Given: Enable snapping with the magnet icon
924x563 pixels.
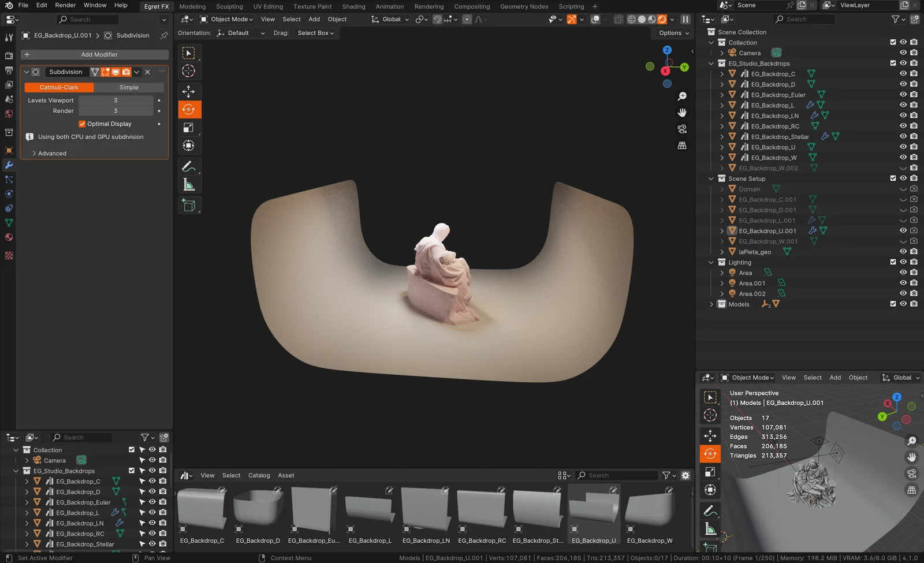Looking at the screenshot, I should click(x=437, y=19).
